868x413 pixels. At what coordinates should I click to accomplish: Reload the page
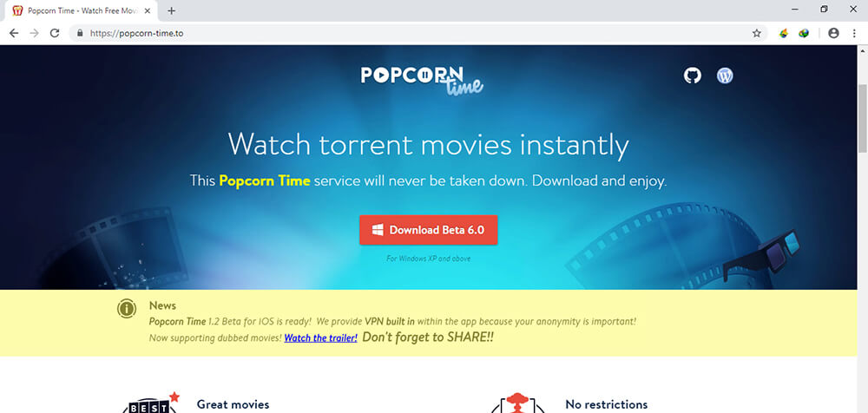(54, 33)
